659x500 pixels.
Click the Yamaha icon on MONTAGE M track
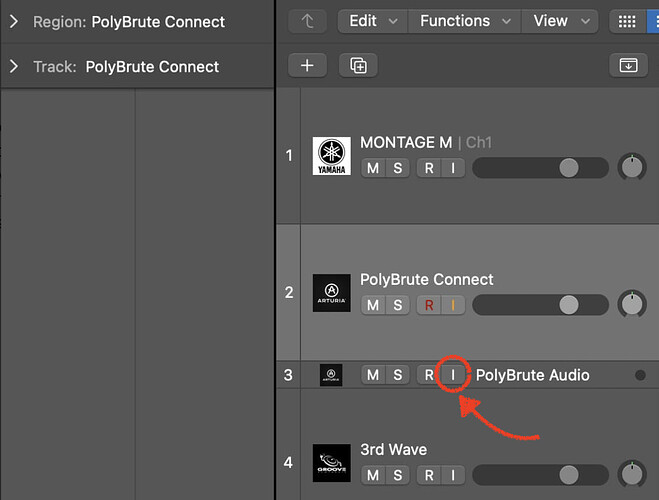pyautogui.click(x=332, y=156)
